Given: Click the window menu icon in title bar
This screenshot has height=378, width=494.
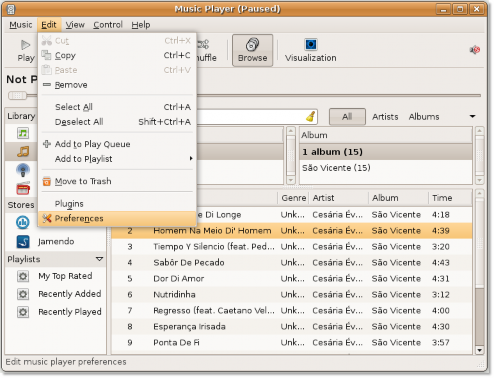Looking at the screenshot, I should coord(11,9).
